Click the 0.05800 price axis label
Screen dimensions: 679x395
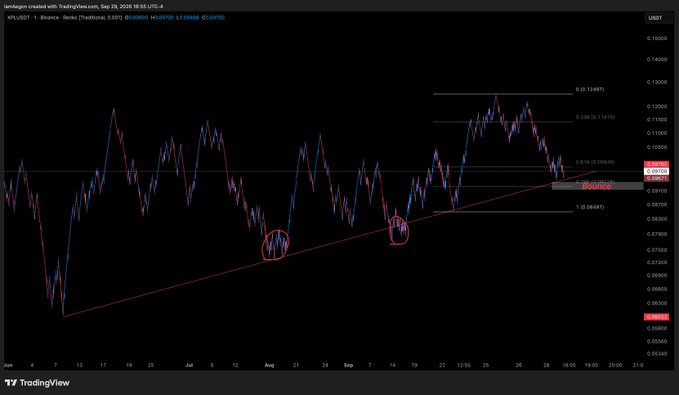657,328
